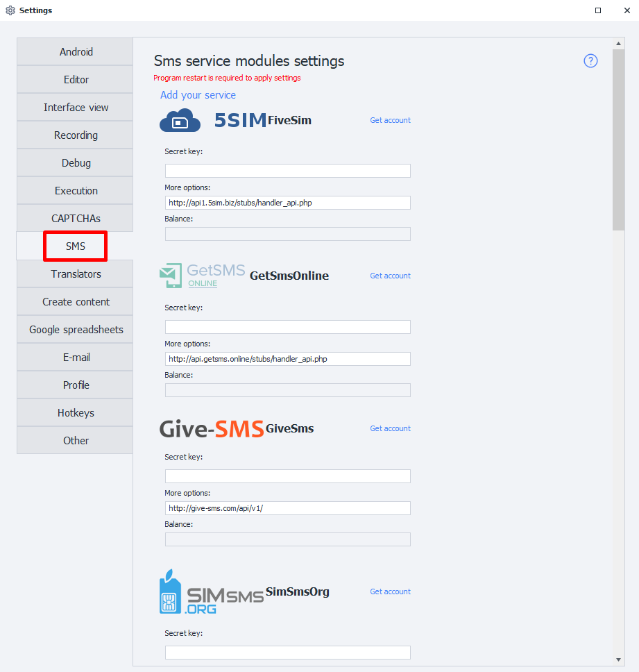The height and width of the screenshot is (672, 639).
Task: Click the GiveSms More options URL field
Action: (287, 508)
